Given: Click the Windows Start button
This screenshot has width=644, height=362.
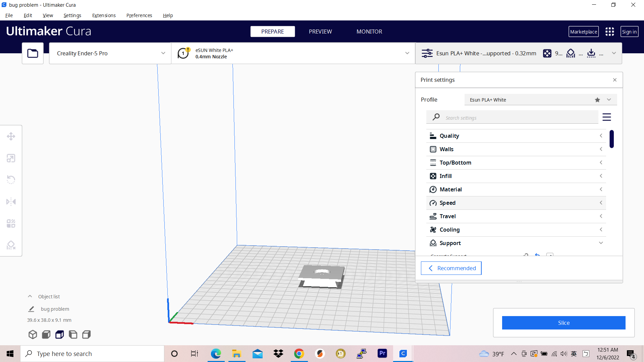Looking at the screenshot, I should [x=10, y=354].
